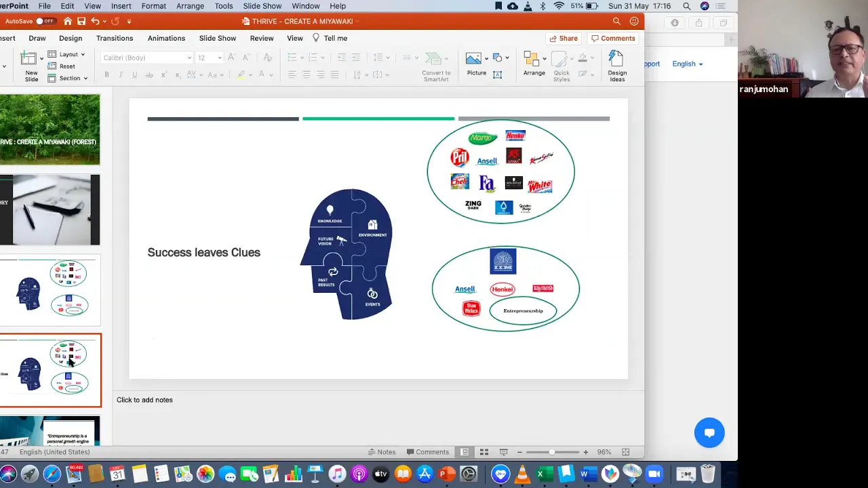Click the Share button
This screenshot has width=868, height=488.
coord(564,39)
